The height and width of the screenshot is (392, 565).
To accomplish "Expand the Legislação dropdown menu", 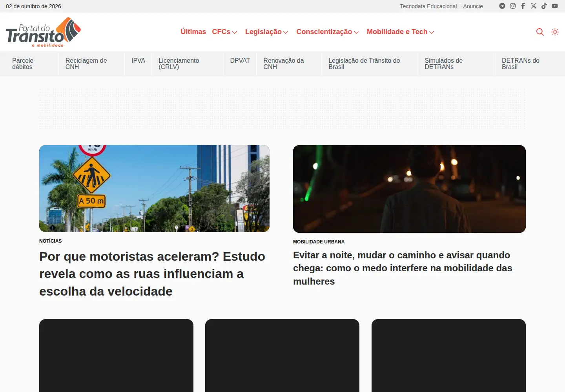I will [266, 32].
